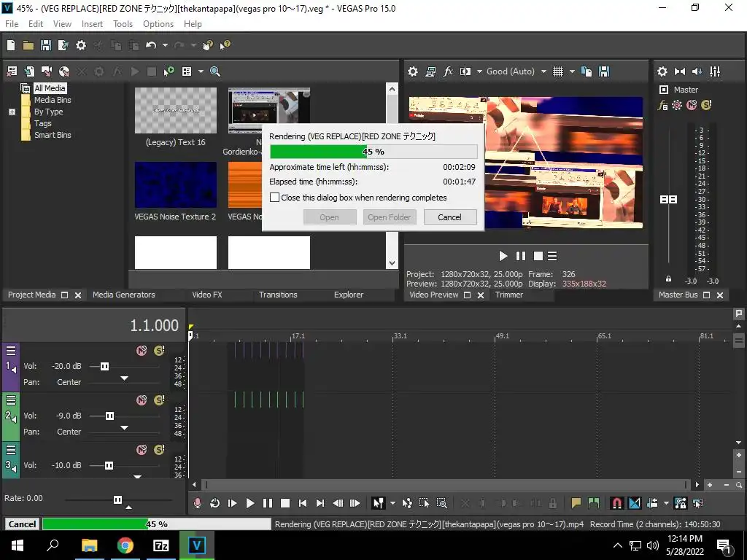
Task: Toggle split screen view in the preview toolbar
Action: point(465,71)
